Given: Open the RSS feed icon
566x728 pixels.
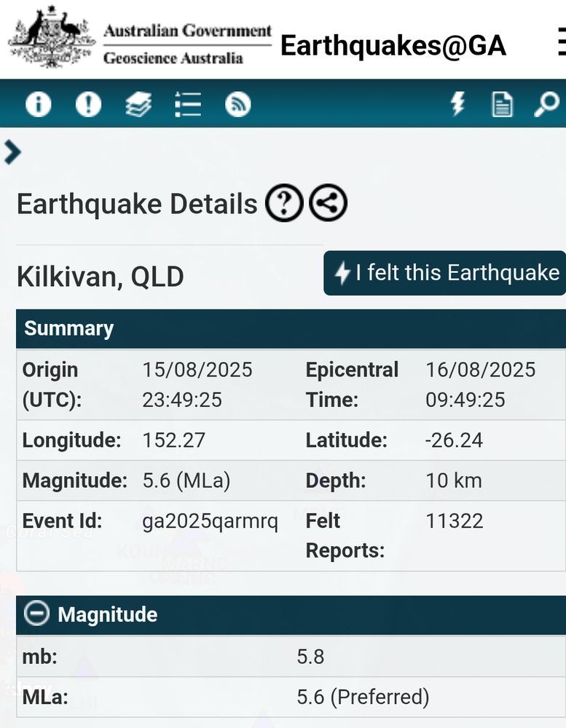Looking at the screenshot, I should point(238,104).
